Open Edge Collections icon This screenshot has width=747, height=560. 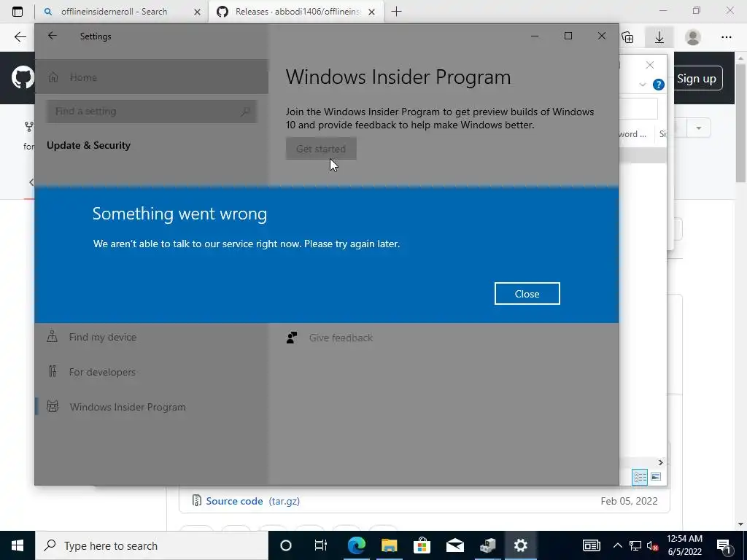pos(628,37)
